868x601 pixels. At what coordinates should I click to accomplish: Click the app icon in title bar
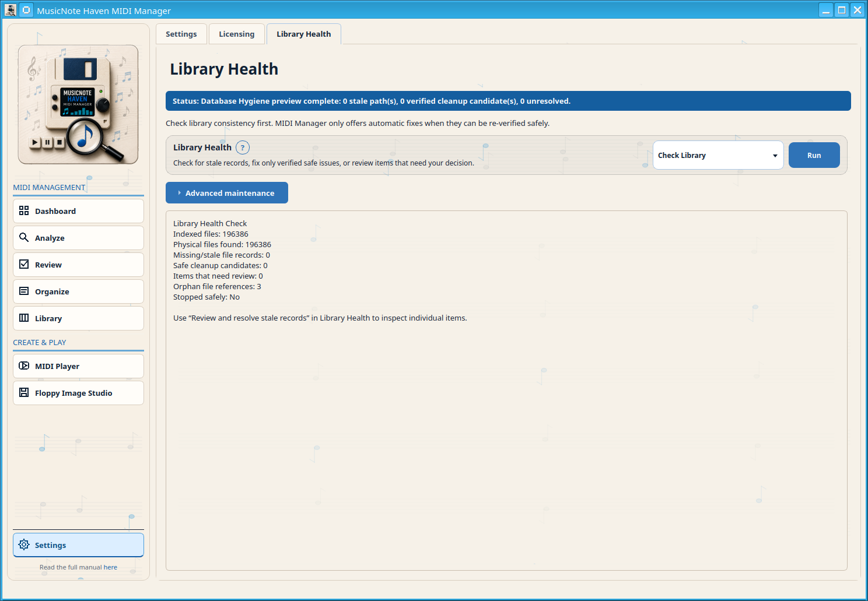pyautogui.click(x=10, y=10)
